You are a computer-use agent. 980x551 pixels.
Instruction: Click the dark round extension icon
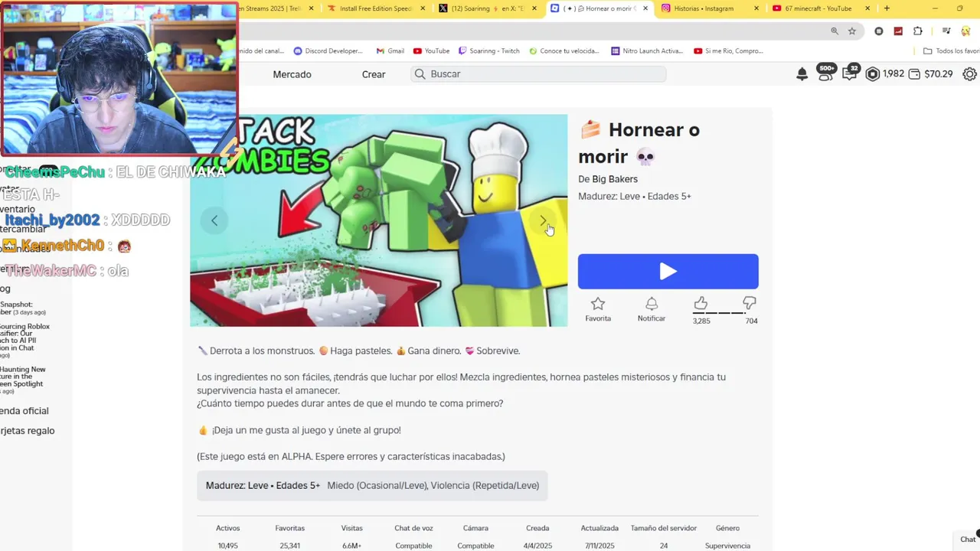coord(879,31)
